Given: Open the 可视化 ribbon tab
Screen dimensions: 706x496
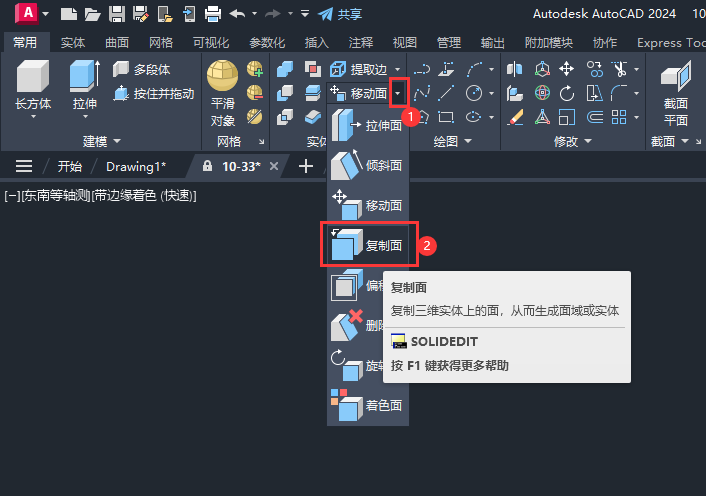Looking at the screenshot, I should (x=211, y=42).
